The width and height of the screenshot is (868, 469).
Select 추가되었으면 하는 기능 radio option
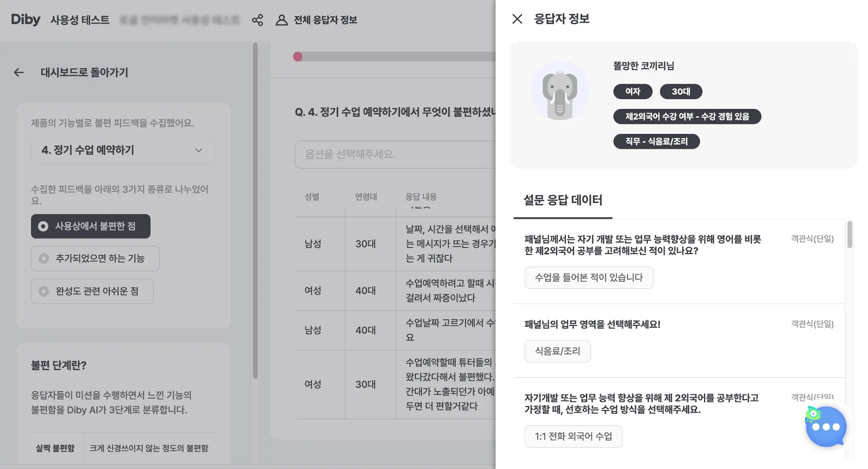[95, 259]
